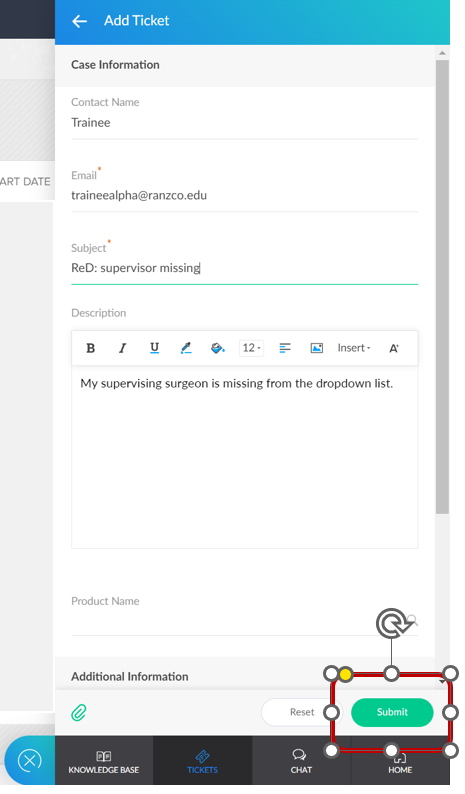This screenshot has height=794, width=465.
Task: Switch to the Chat tab
Action: pos(301,762)
